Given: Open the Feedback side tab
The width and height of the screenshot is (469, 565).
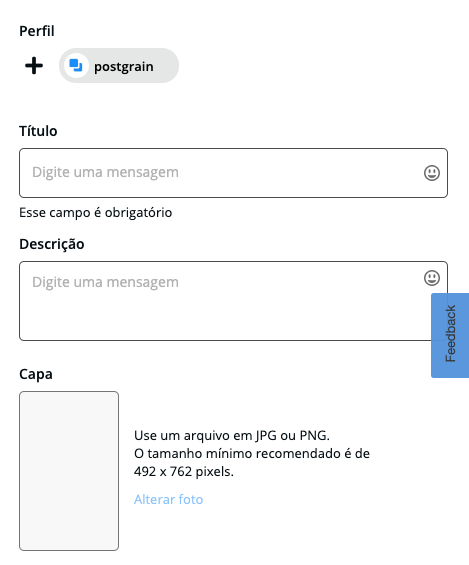Looking at the screenshot, I should 450,335.
